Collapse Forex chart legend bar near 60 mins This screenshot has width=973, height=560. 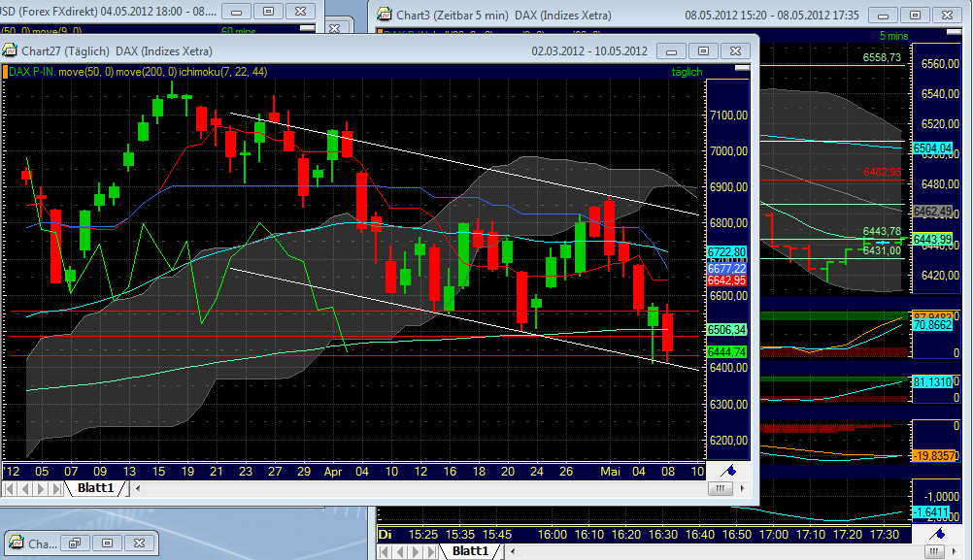point(307,28)
